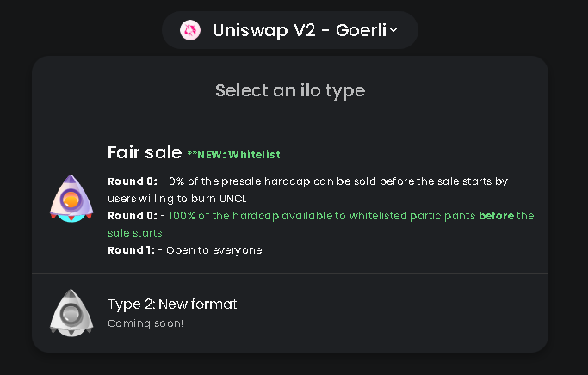Viewport: 588px width, 375px height.
Task: Click the Coming soon! label
Action: point(145,323)
